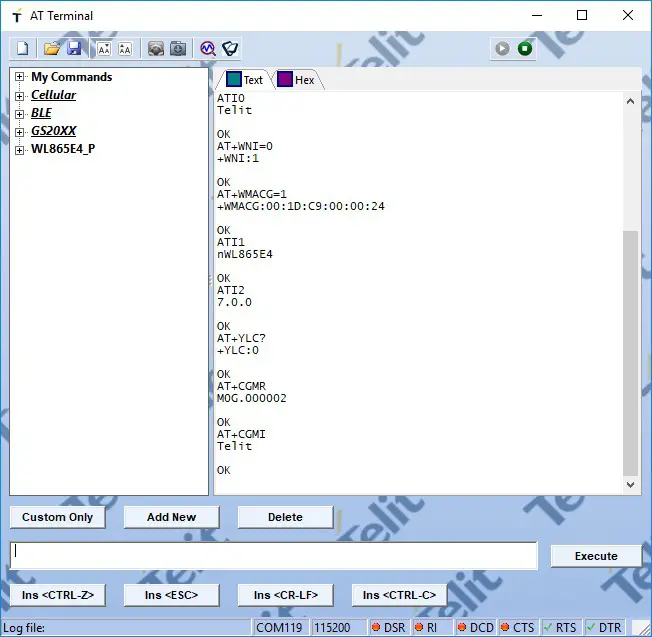The width and height of the screenshot is (652, 637).
Task: Expand the GS20XX tree node
Action: click(19, 132)
